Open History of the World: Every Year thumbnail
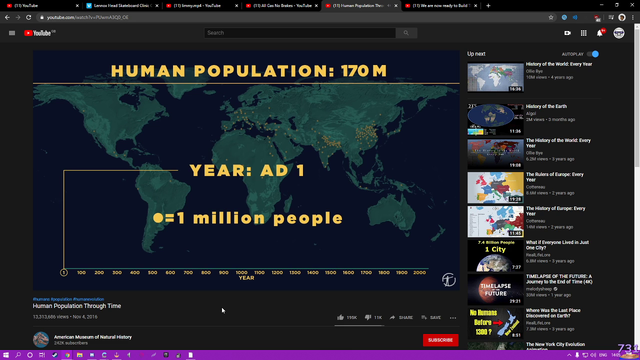The width and height of the screenshot is (640, 360). click(x=496, y=77)
